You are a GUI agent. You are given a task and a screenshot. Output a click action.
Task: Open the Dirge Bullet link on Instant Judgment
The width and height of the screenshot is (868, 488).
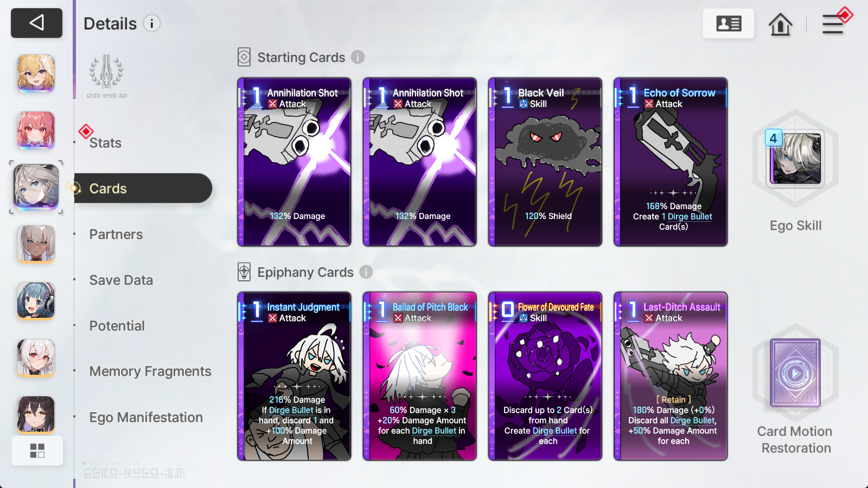pyautogui.click(x=291, y=410)
